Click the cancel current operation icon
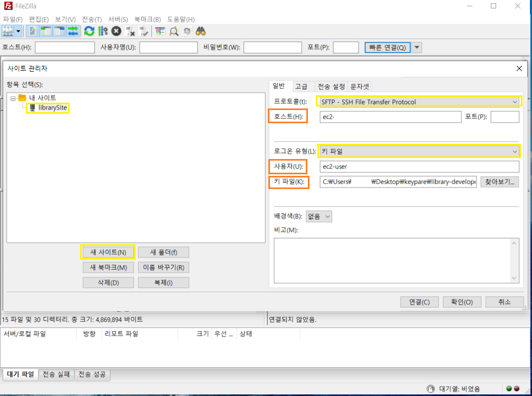 pos(117,32)
